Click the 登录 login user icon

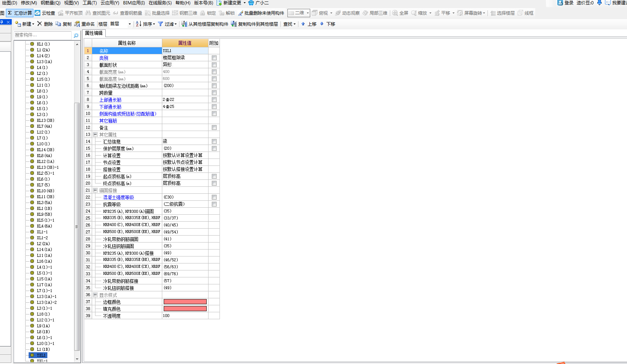[x=560, y=3]
